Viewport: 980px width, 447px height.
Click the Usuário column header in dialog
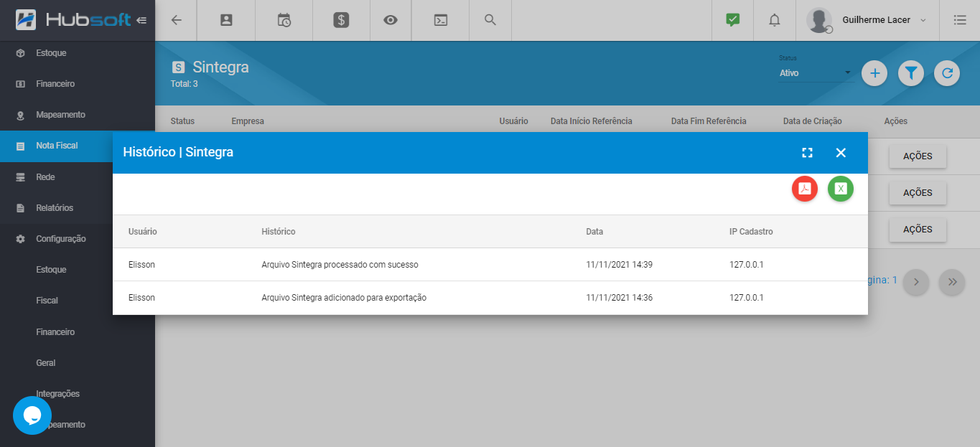143,232
